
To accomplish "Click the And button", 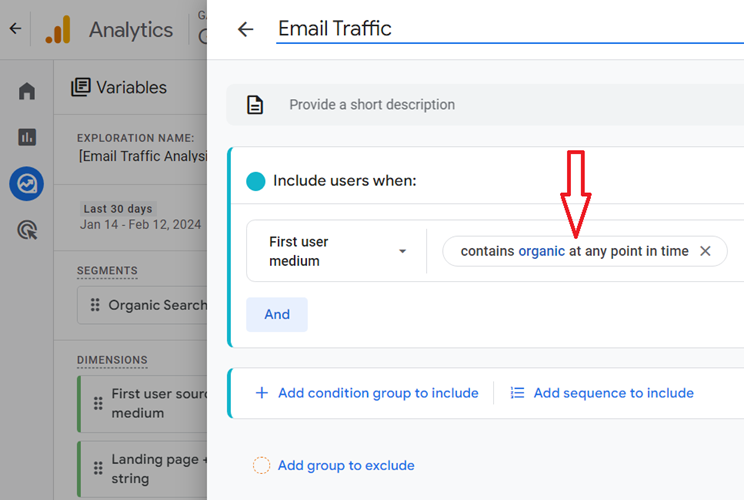I will pyautogui.click(x=277, y=315).
